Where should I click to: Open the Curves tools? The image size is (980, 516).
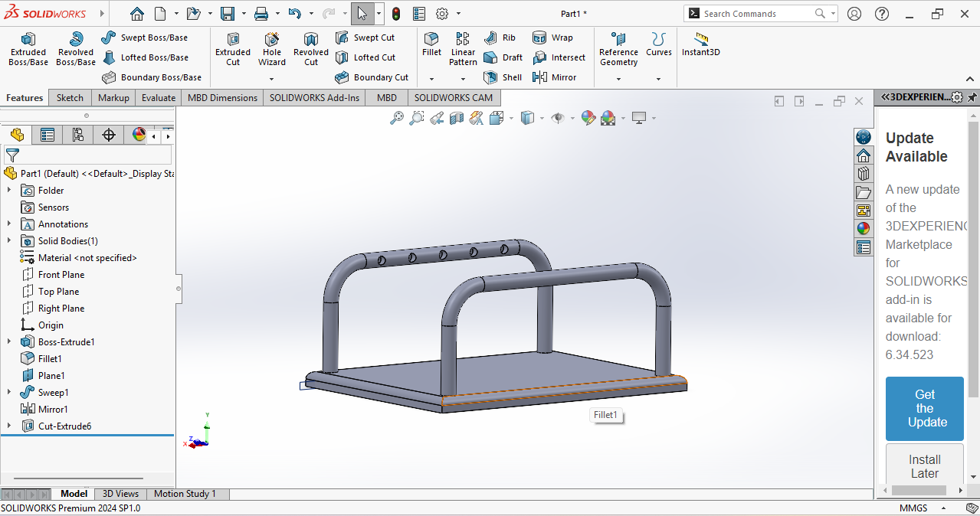point(658,44)
